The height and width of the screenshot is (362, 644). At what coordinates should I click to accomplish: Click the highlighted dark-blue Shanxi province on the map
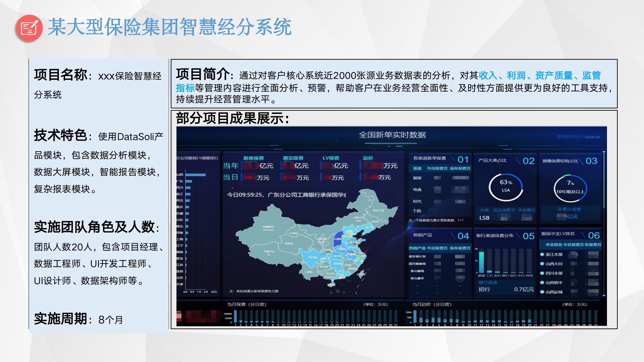(x=338, y=239)
